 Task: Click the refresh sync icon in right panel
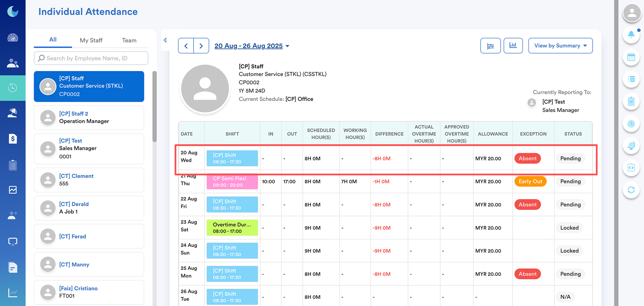(x=631, y=190)
